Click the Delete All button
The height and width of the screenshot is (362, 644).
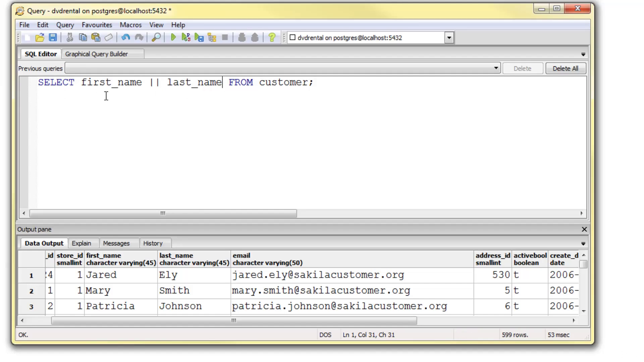coord(565,68)
